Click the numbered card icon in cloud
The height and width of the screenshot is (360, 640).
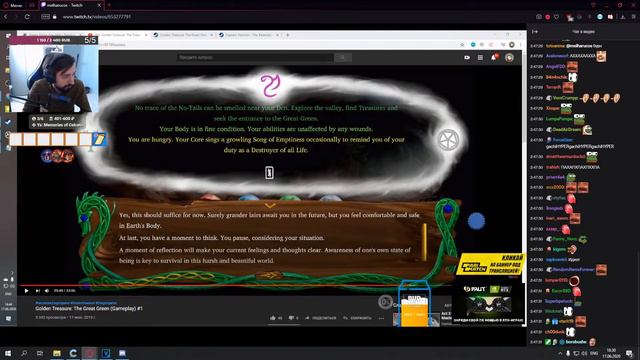(269, 173)
